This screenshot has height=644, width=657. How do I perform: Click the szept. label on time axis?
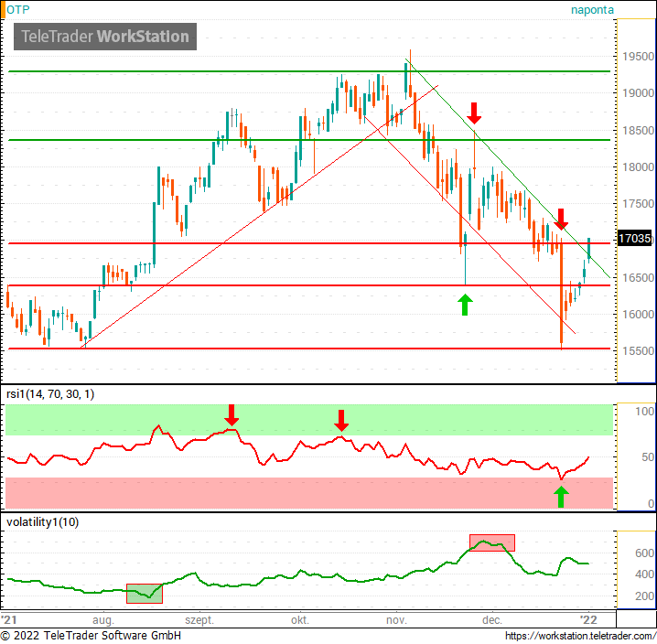pyautogui.click(x=199, y=620)
